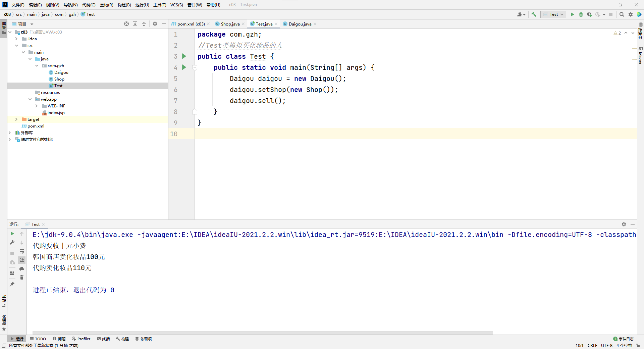Open the Test run configuration dropdown
644x349 pixels.
point(553,14)
